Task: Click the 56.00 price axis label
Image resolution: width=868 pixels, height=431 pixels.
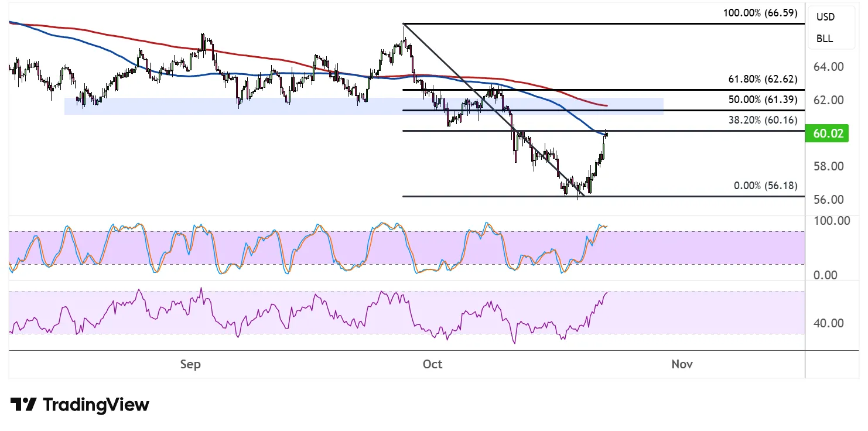Action: point(828,200)
